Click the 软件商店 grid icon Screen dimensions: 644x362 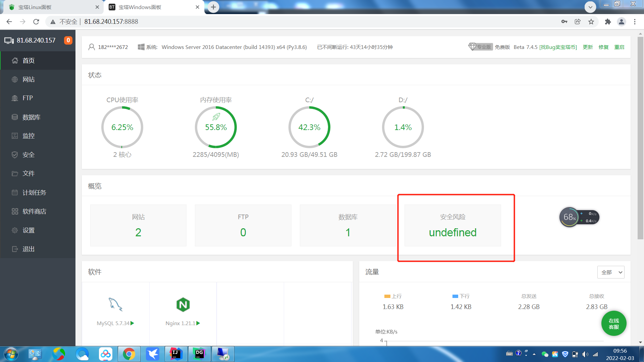click(x=15, y=211)
